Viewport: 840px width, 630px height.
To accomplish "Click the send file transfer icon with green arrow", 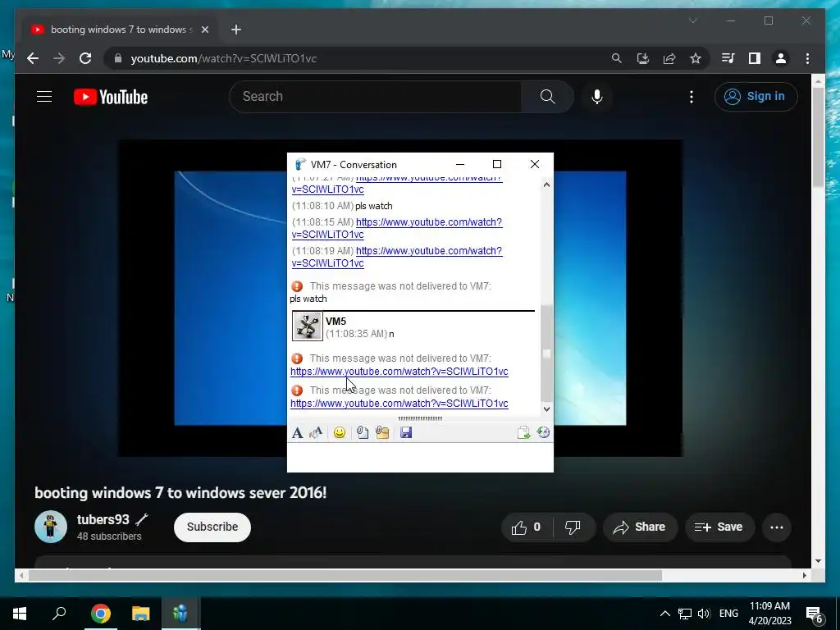I will [x=523, y=433].
